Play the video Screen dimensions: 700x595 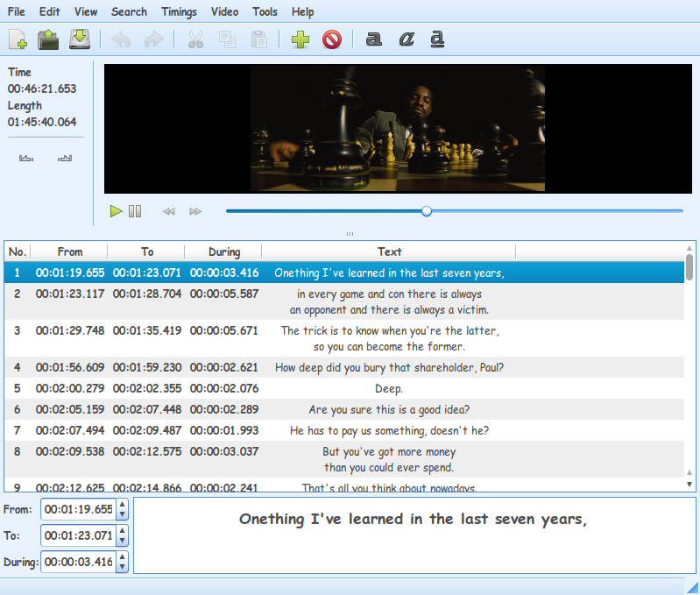point(116,211)
